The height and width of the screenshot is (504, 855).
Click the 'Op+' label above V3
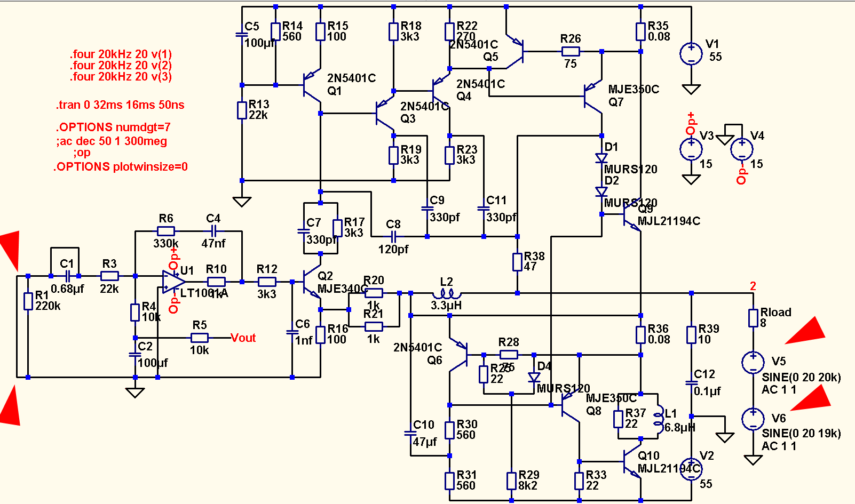coord(691,124)
